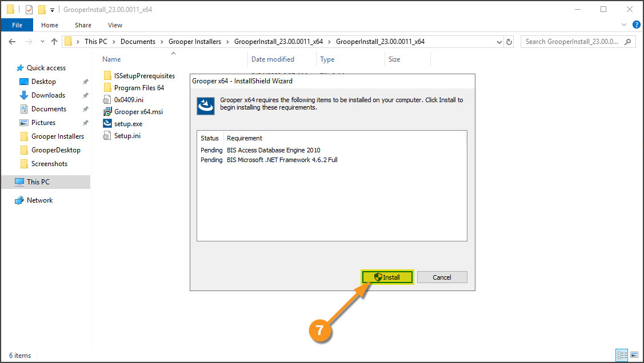Sort files by Date modified column
Screen dimensions: 644x363
click(x=273, y=59)
